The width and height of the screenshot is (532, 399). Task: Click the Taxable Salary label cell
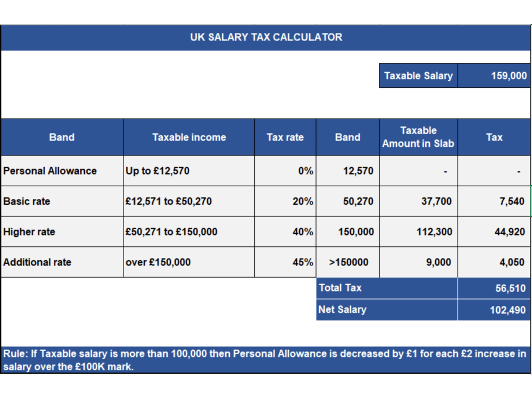(418, 75)
